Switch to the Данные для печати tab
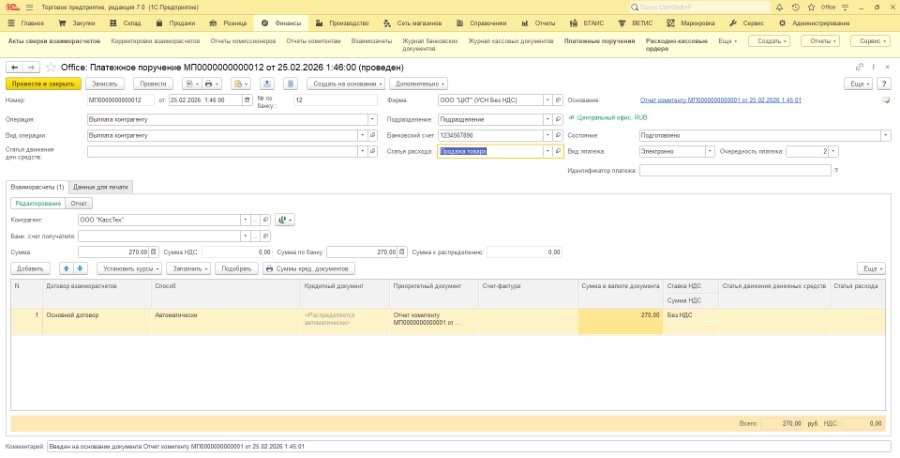Viewport: 900px width, 458px height. coord(101,187)
